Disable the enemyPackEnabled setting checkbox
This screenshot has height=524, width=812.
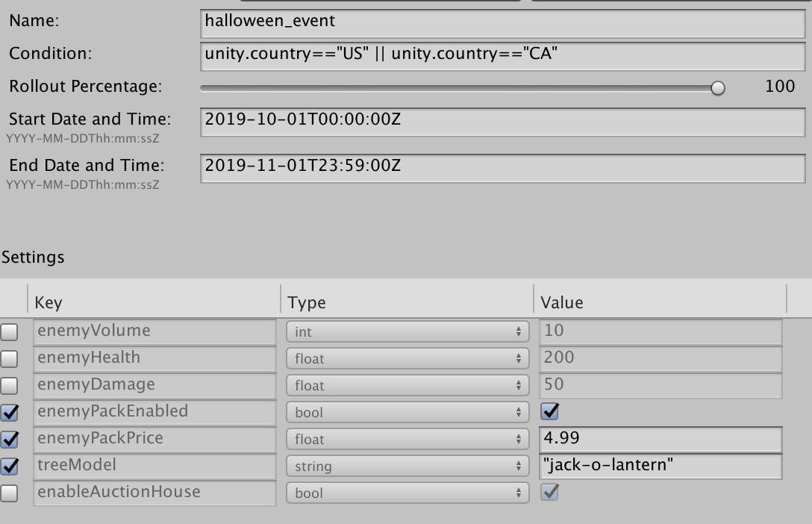click(x=10, y=412)
